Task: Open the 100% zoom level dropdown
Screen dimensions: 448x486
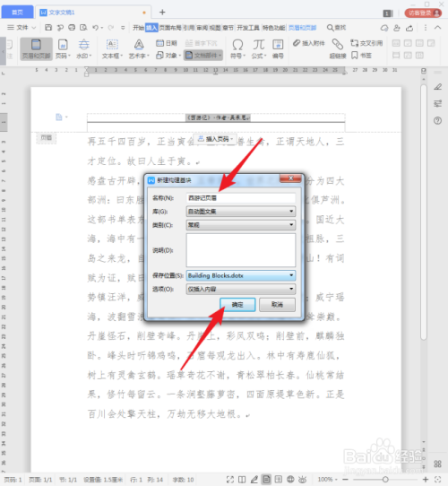Action: pos(327,480)
